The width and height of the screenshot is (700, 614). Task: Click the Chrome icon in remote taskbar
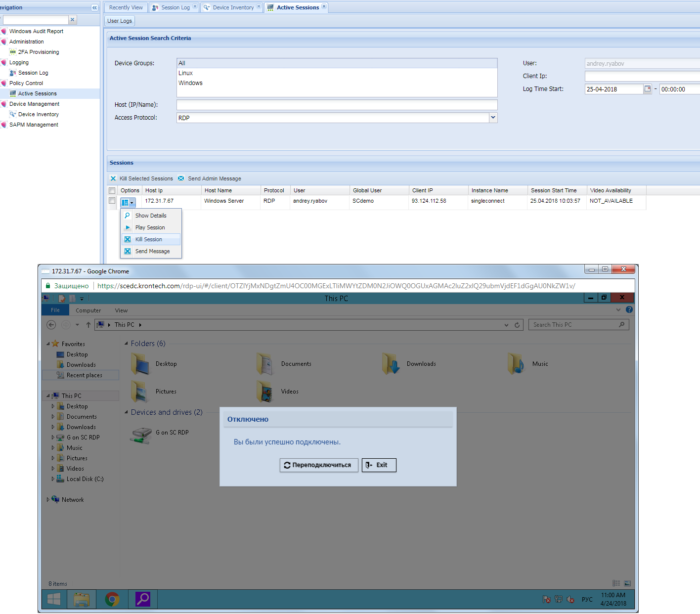pyautogui.click(x=112, y=599)
